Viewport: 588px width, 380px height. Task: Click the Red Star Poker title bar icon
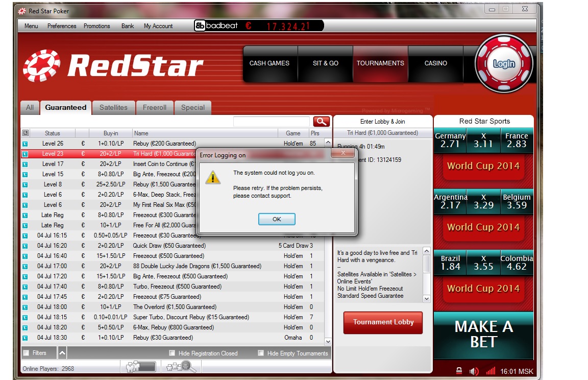[22, 11]
